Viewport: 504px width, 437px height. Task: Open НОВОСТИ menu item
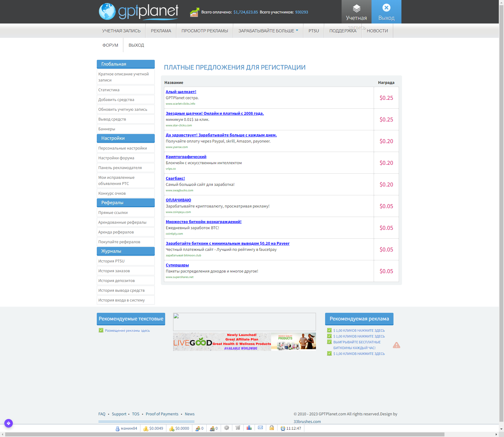pyautogui.click(x=377, y=31)
